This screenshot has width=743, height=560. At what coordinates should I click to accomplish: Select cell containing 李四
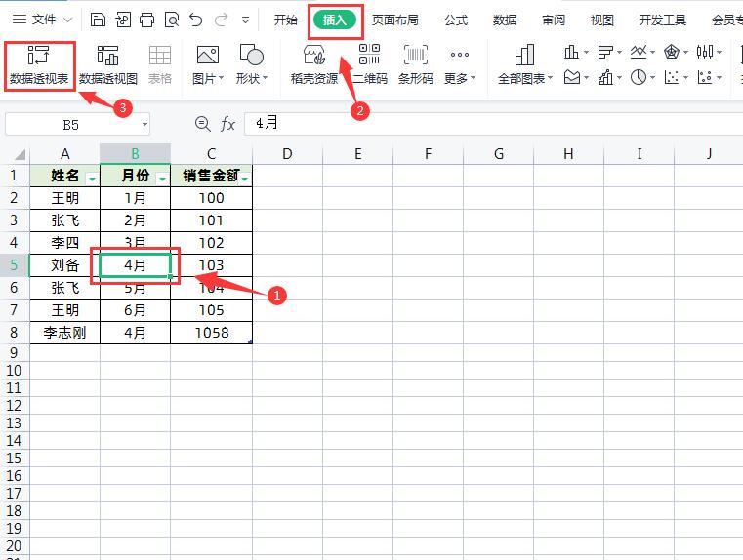click(64, 243)
